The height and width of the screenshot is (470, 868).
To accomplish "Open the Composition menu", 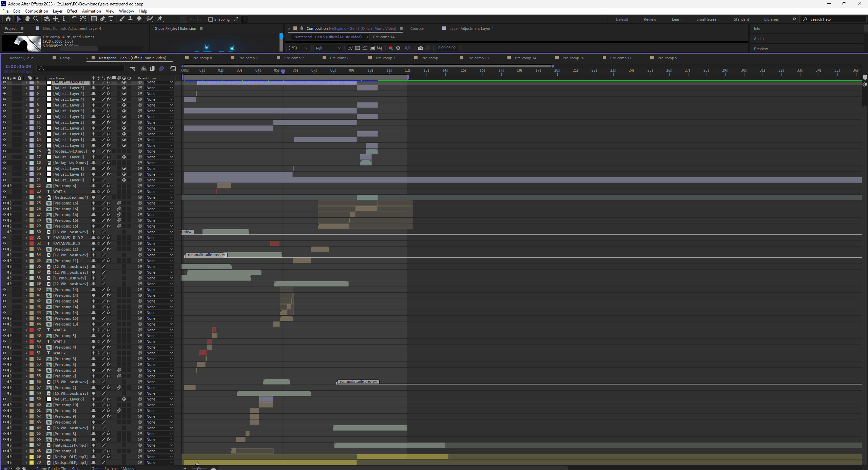I will (36, 11).
